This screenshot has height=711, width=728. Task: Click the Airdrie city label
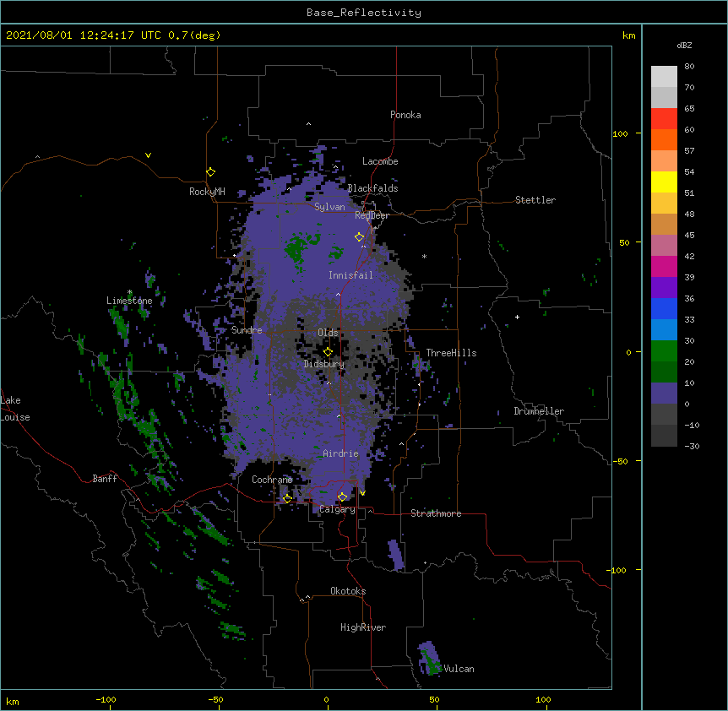(341, 453)
